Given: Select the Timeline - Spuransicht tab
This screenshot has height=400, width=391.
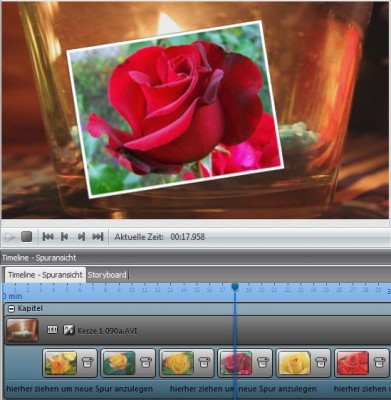Looking at the screenshot, I should coord(45,275).
